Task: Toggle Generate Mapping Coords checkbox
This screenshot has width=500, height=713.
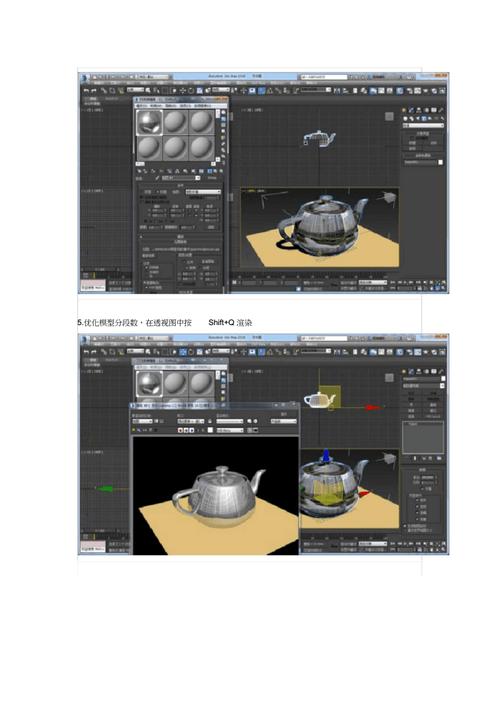Action: pyautogui.click(x=405, y=526)
